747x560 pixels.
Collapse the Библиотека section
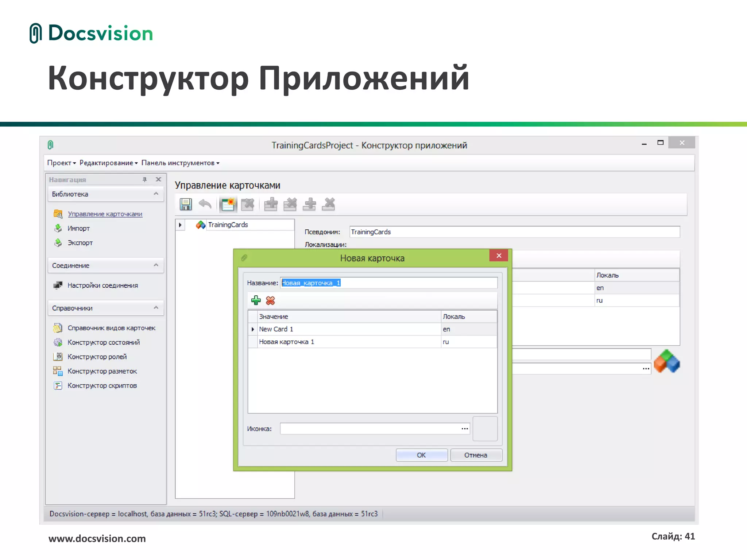click(x=156, y=194)
